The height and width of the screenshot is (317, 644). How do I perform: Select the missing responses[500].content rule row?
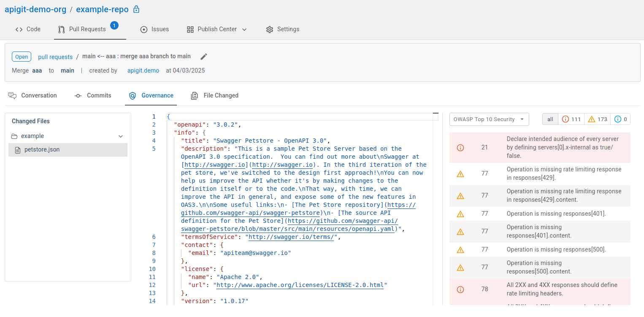pyautogui.click(x=540, y=268)
